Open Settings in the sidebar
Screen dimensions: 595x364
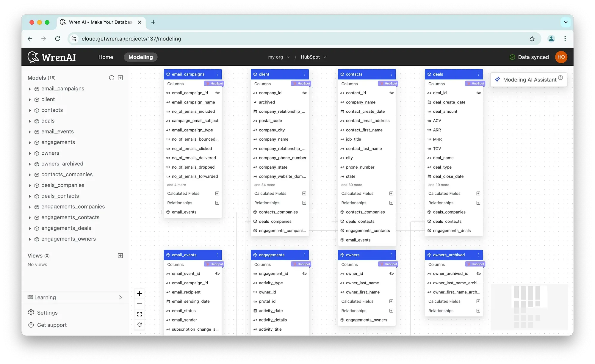point(47,313)
